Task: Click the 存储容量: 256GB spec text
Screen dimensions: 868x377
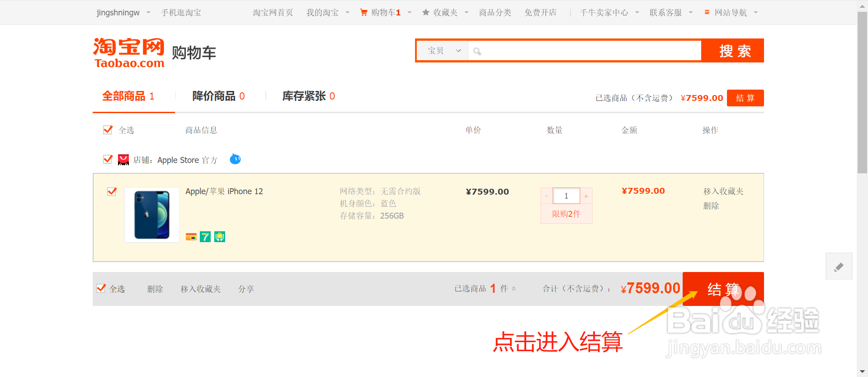Action: pyautogui.click(x=372, y=216)
